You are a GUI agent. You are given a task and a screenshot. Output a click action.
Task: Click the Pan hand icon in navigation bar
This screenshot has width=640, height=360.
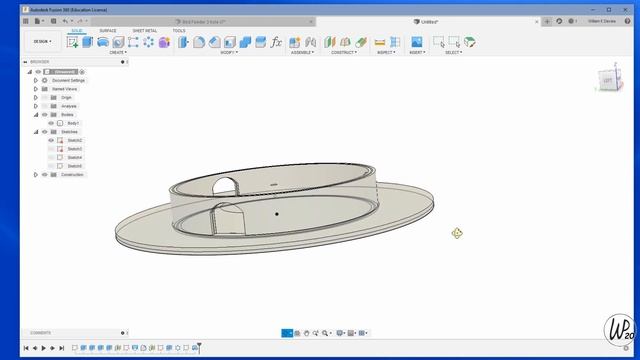click(x=307, y=333)
